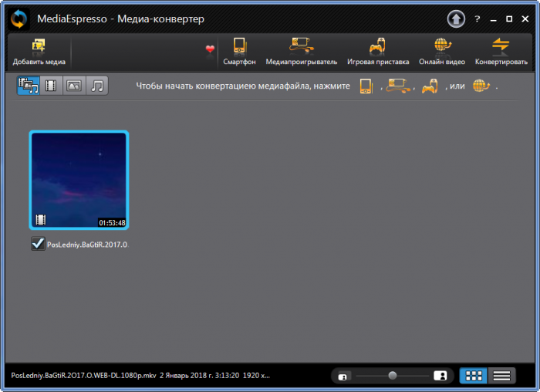Select the Смартфон device category
Image resolution: width=540 pixels, height=392 pixels.
click(239, 52)
